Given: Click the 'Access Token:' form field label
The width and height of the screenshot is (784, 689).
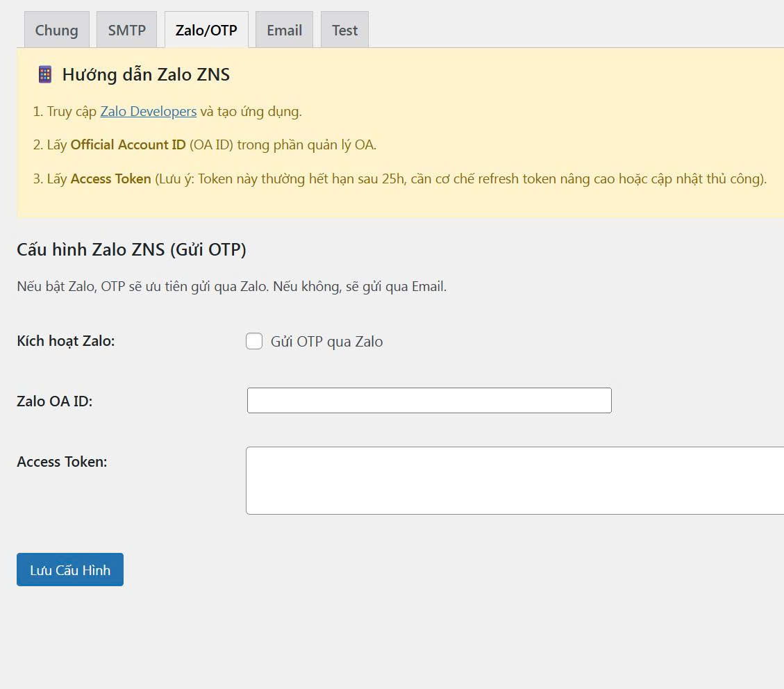Looking at the screenshot, I should (62, 462).
